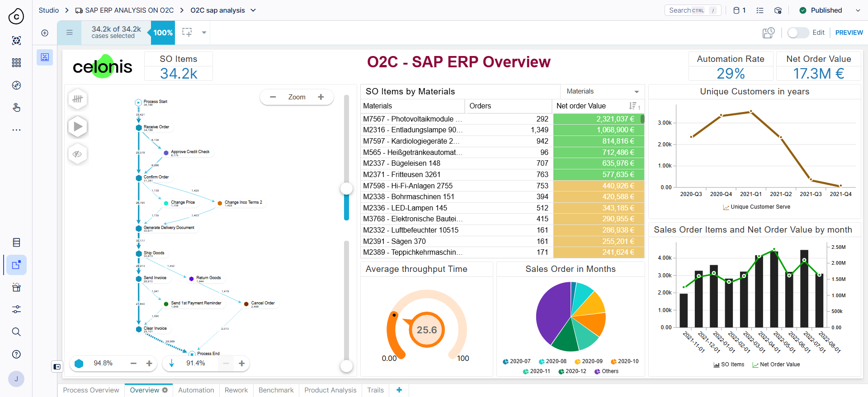Open the help question mark icon
This screenshot has width=868, height=397.
[x=16, y=354]
